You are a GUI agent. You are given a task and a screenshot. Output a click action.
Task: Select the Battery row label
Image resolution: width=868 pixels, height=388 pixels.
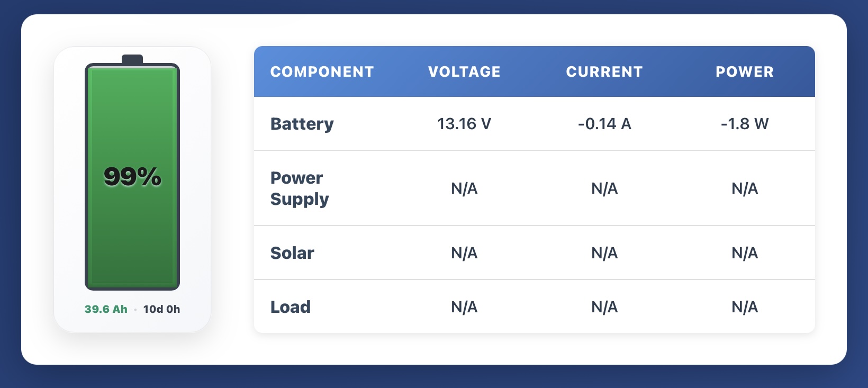tap(302, 124)
